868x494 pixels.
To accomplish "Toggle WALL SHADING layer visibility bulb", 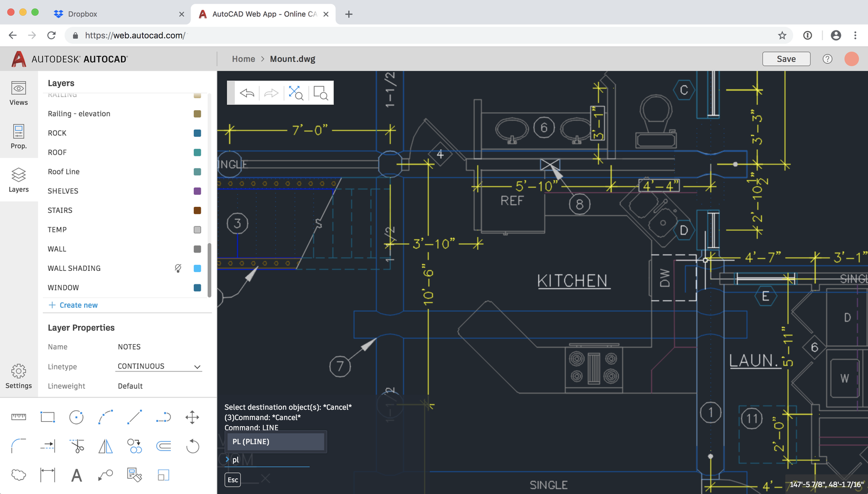I will [178, 268].
